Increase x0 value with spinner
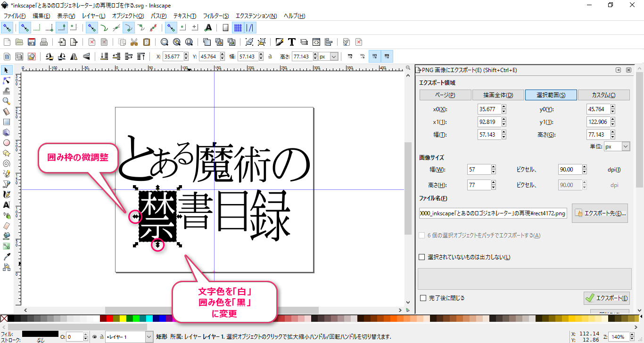 [504, 106]
